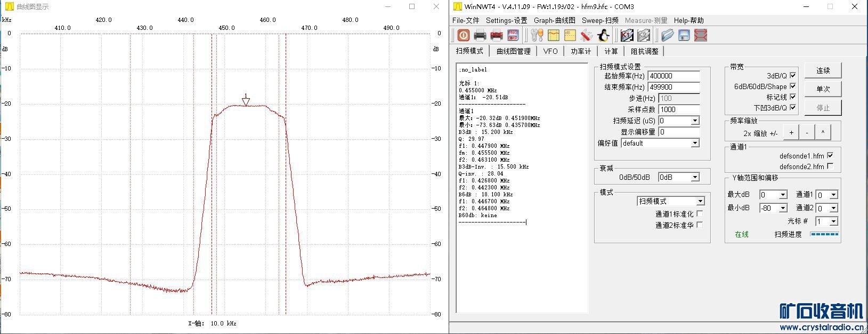The height and width of the screenshot is (334, 868).
Task: Click the yellow curve graph icon
Action: pyautogui.click(x=554, y=35)
